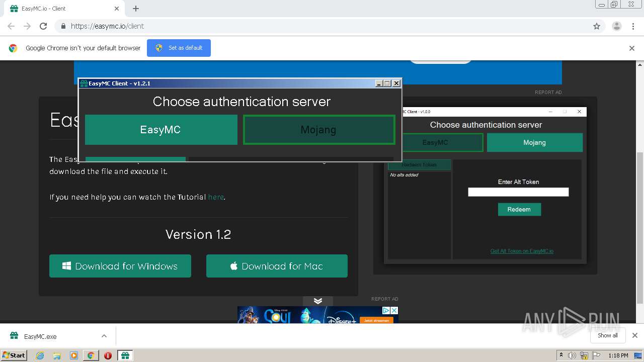The width and height of the screenshot is (644, 362).
Task: Close the Soul banner ad
Action: pyautogui.click(x=394, y=311)
